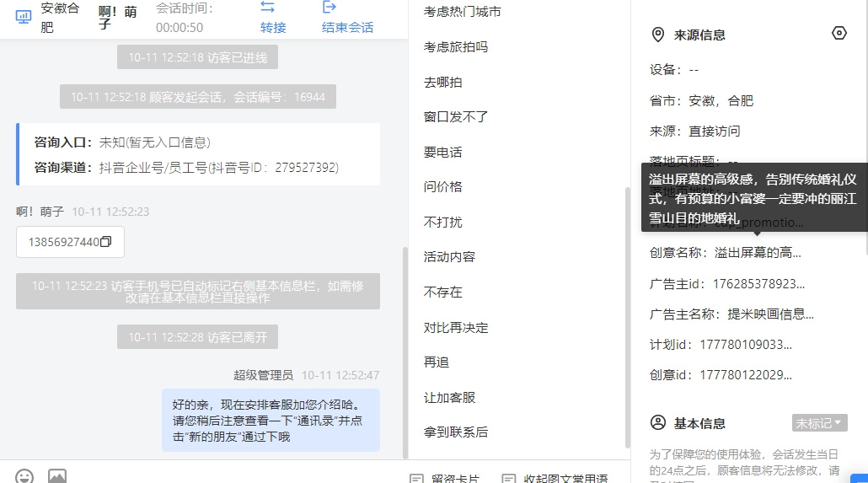Click the 省市: 安徽, 合肥 row

pyautogui.click(x=701, y=101)
